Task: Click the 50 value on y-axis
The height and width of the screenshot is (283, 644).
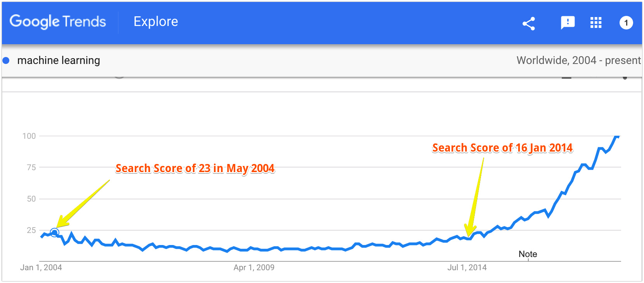Action: click(31, 199)
